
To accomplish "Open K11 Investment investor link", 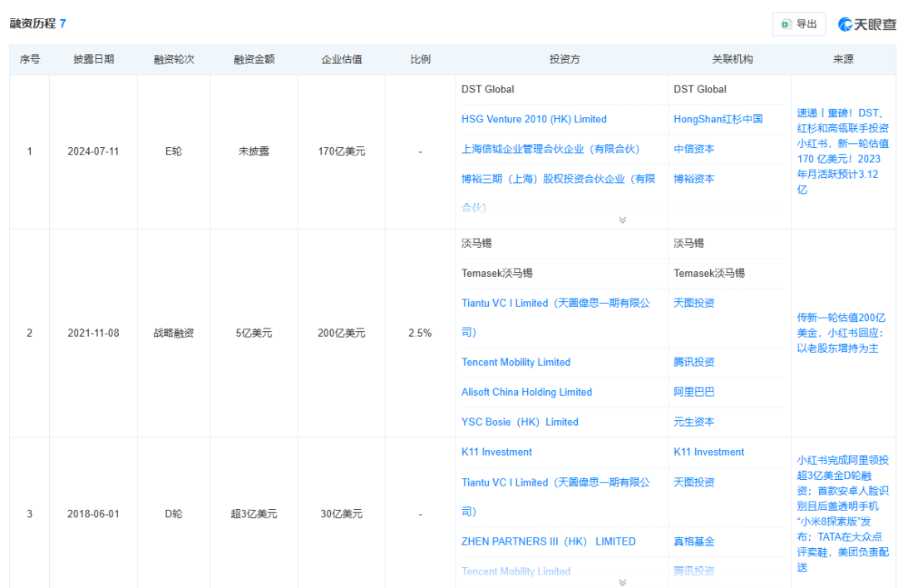I will 496,452.
